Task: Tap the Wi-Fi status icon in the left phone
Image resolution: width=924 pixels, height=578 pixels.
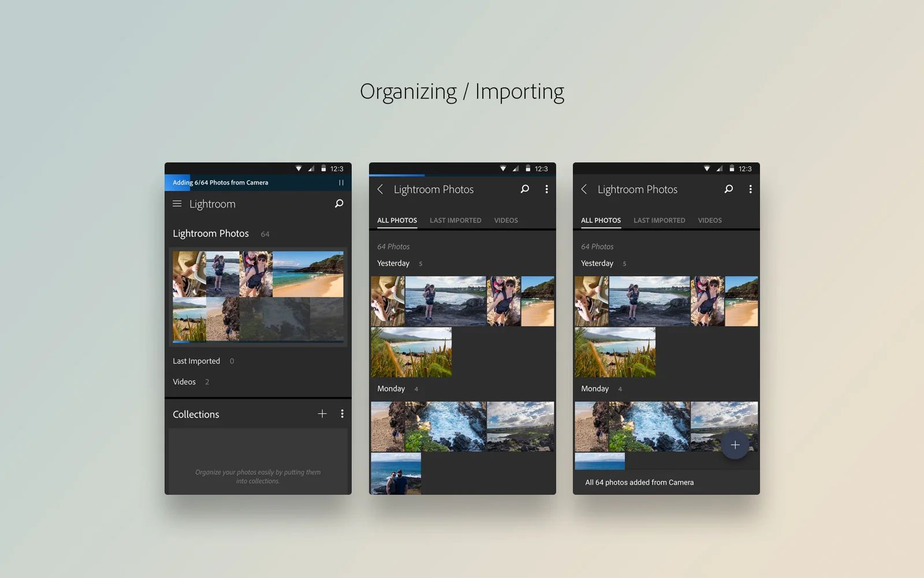Action: [x=299, y=169]
